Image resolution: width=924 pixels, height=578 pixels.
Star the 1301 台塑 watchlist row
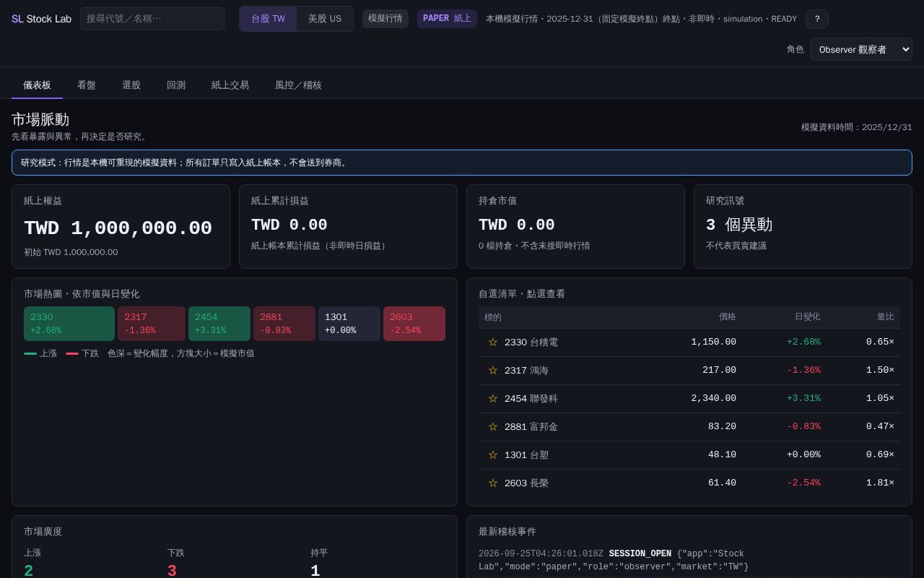click(493, 454)
